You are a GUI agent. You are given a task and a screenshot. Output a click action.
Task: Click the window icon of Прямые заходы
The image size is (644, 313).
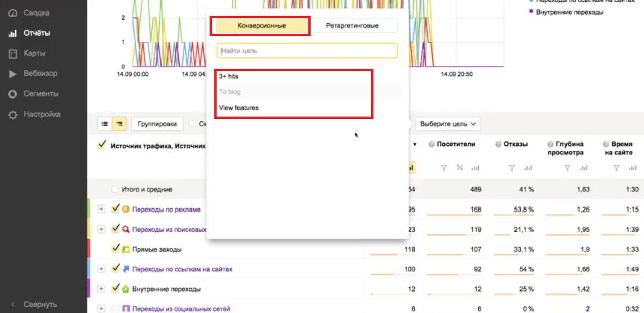[126, 249]
